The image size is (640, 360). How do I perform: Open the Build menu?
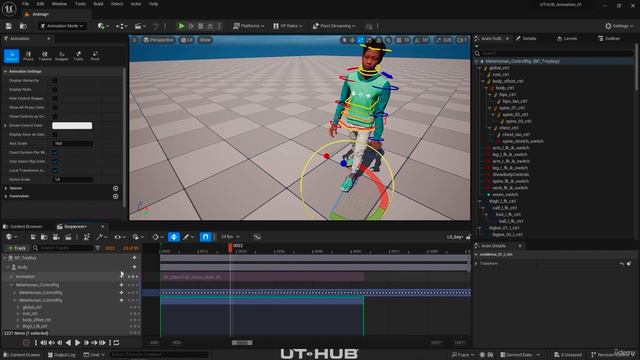(98, 4)
